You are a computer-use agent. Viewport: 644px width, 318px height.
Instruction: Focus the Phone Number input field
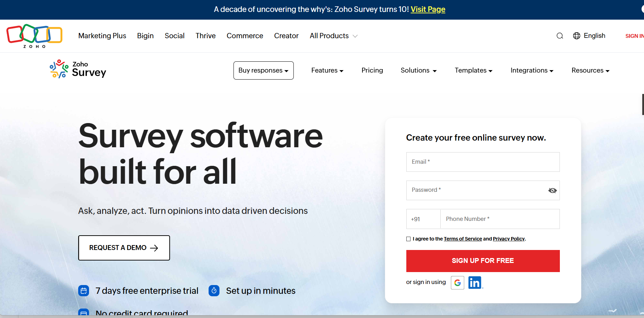[x=500, y=219]
